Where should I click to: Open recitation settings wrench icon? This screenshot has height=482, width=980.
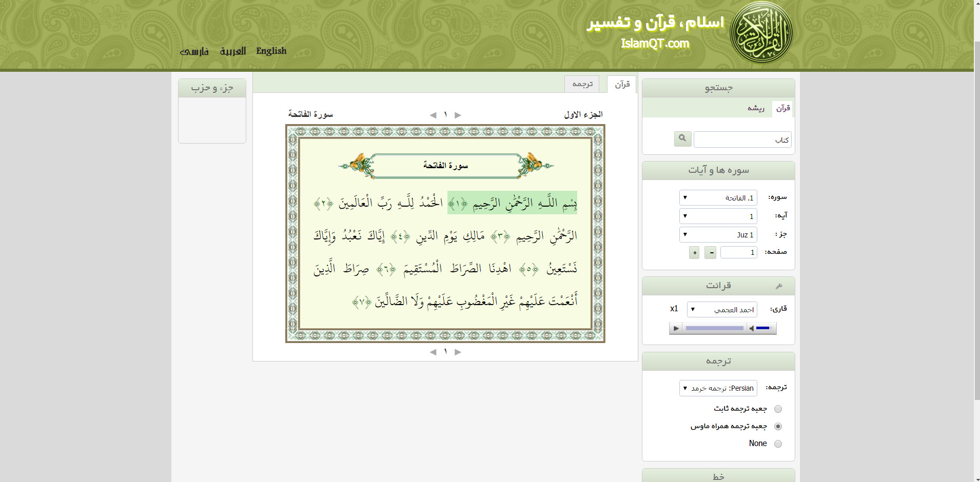(x=779, y=286)
